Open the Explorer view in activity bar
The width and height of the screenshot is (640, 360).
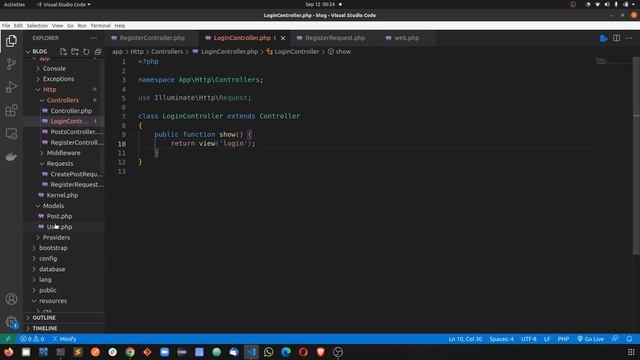tap(11, 41)
